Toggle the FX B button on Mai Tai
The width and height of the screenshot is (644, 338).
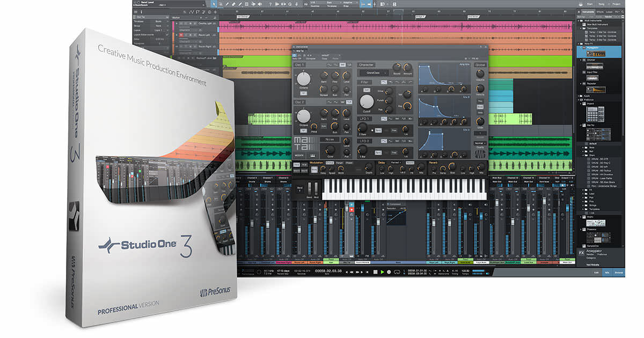point(304,165)
